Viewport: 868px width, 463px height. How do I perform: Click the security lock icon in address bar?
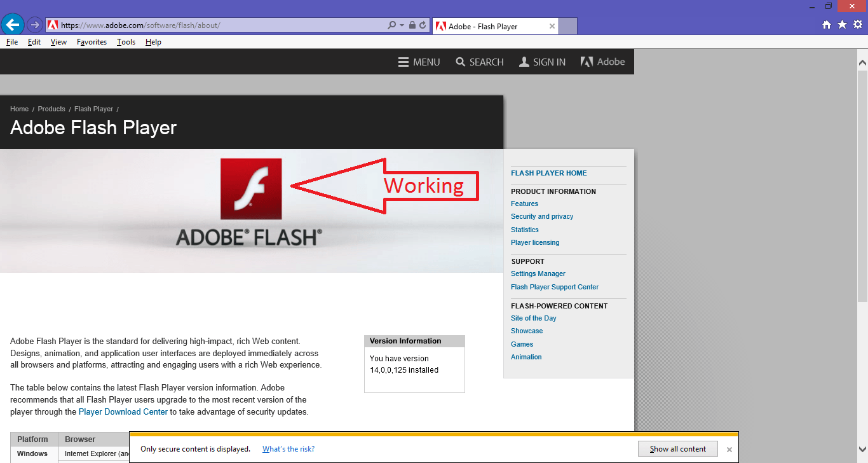click(x=412, y=25)
